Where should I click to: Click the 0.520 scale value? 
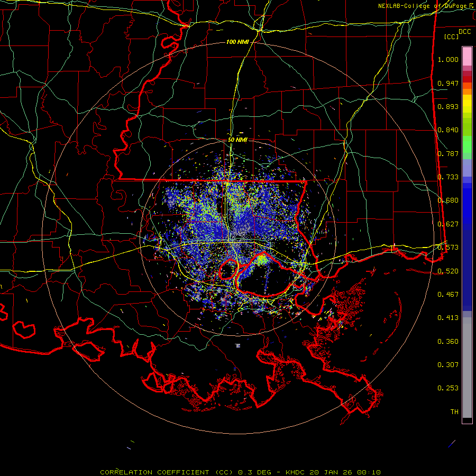point(448,271)
